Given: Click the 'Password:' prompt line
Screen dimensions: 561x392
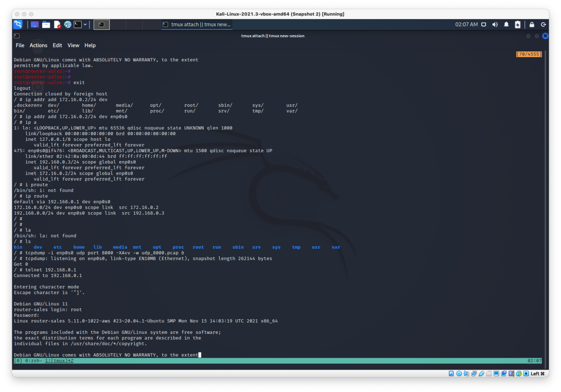Looking at the screenshot, I should click(26, 315).
